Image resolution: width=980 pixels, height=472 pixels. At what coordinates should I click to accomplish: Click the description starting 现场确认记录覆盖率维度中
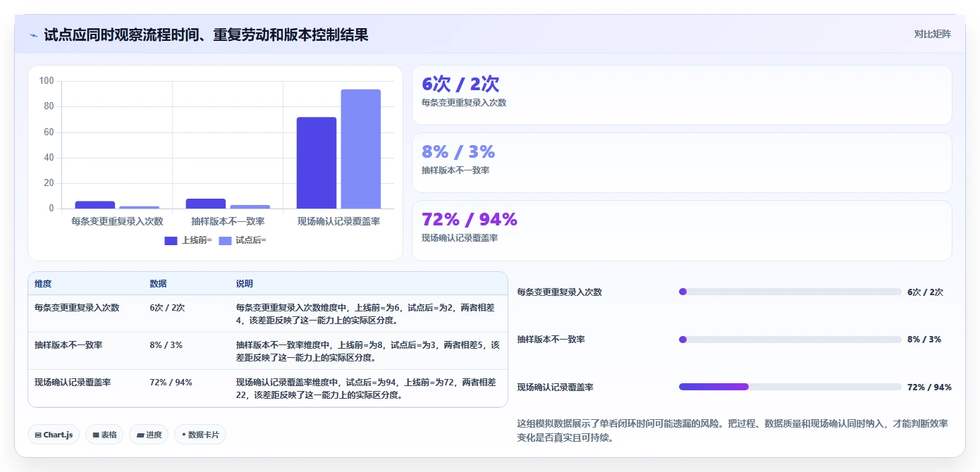coord(368,388)
